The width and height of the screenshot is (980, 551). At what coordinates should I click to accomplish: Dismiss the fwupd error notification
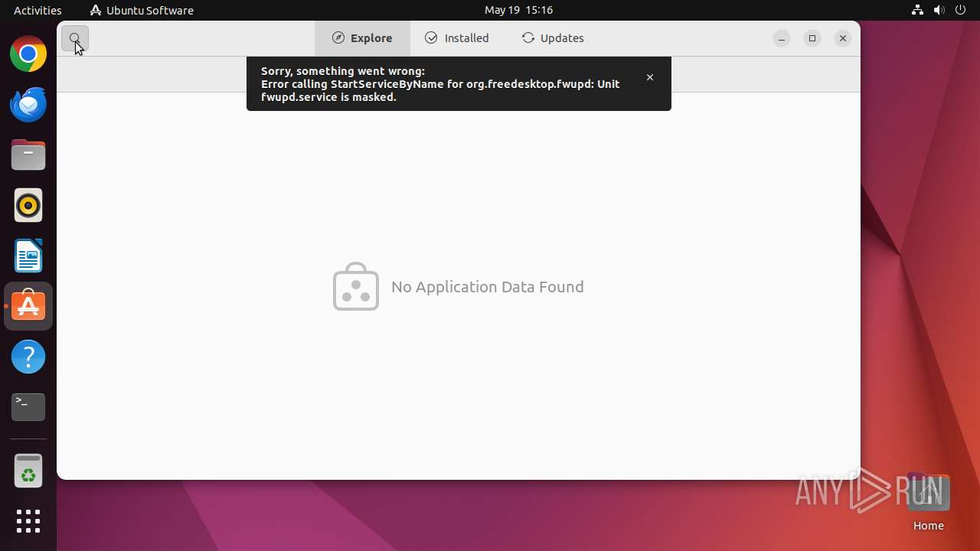(x=650, y=77)
